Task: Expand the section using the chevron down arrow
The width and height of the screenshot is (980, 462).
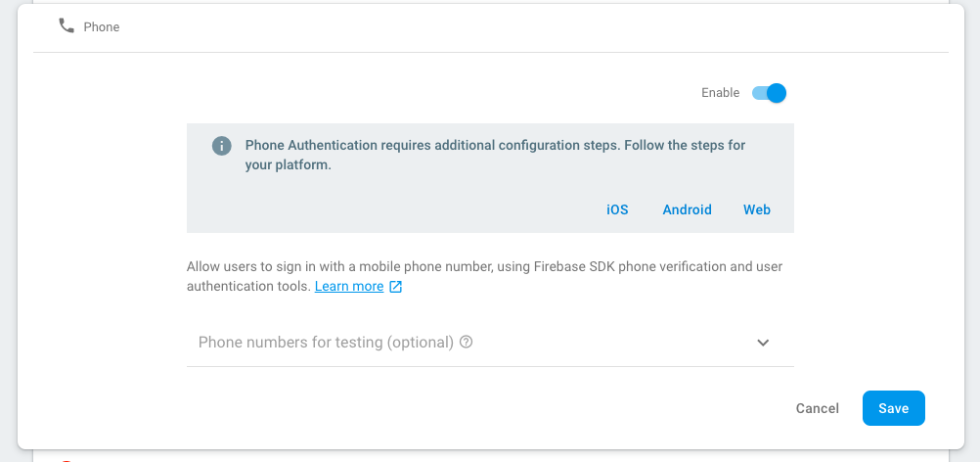Action: point(763,343)
